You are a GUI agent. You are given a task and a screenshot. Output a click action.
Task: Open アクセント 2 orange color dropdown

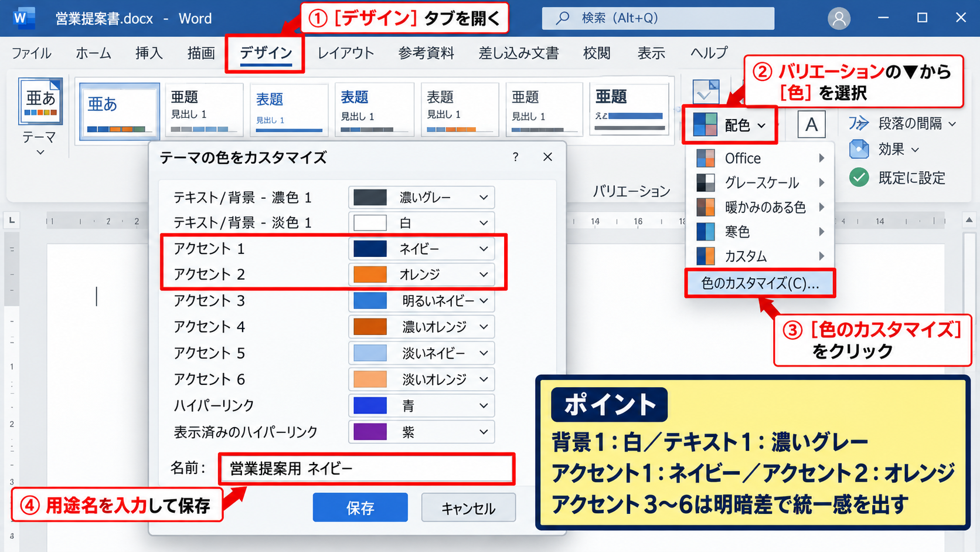tap(421, 275)
